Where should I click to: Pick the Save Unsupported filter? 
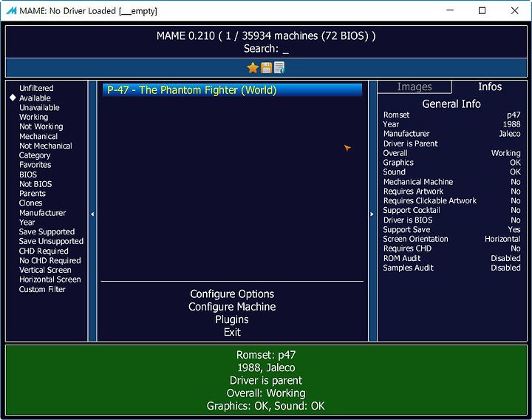click(x=51, y=241)
